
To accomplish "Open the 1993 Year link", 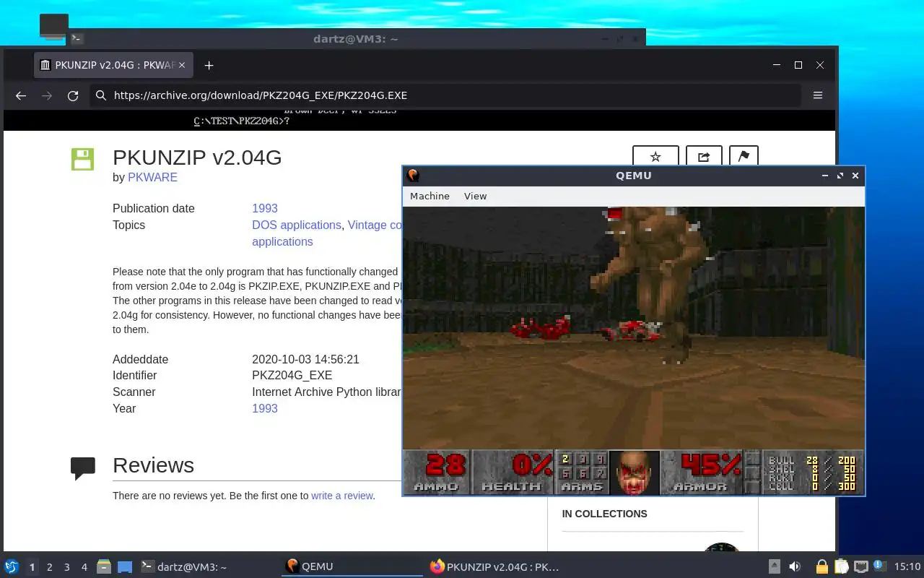I will click(x=265, y=408).
